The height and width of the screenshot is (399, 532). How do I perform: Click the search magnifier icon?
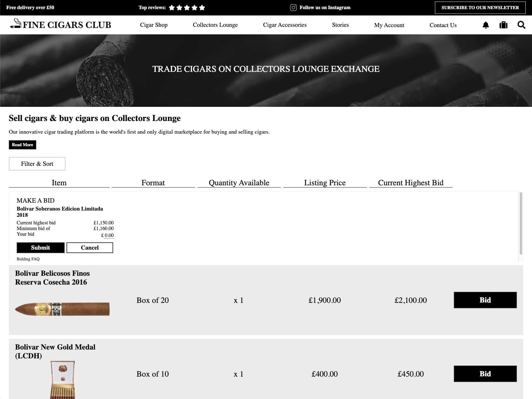coord(521,25)
